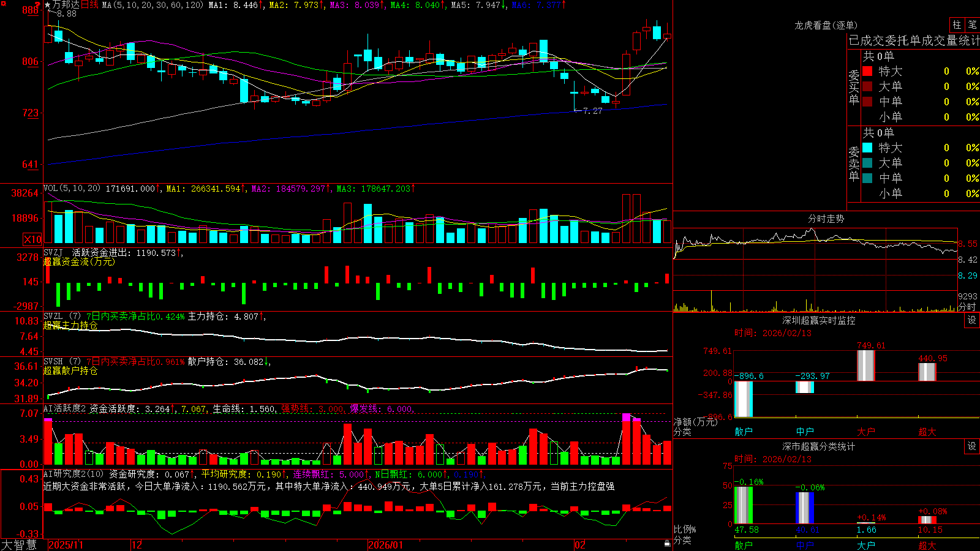Click the 强势线: 3.000 label
The width and height of the screenshot is (980, 551).
click(x=312, y=409)
